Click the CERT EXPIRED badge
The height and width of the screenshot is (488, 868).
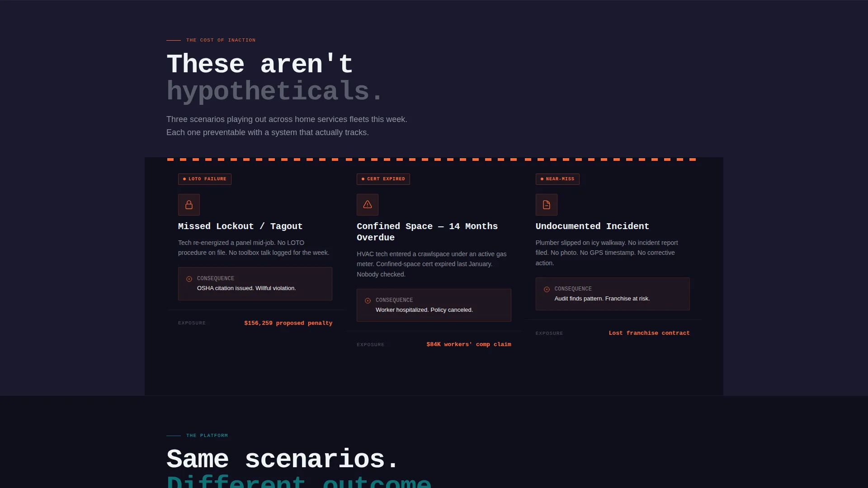pos(383,179)
